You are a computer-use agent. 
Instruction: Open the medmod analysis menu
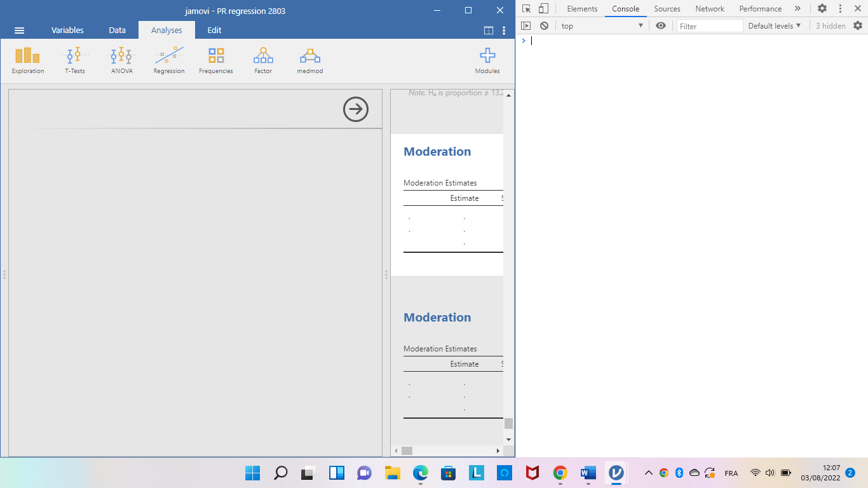[x=310, y=61]
